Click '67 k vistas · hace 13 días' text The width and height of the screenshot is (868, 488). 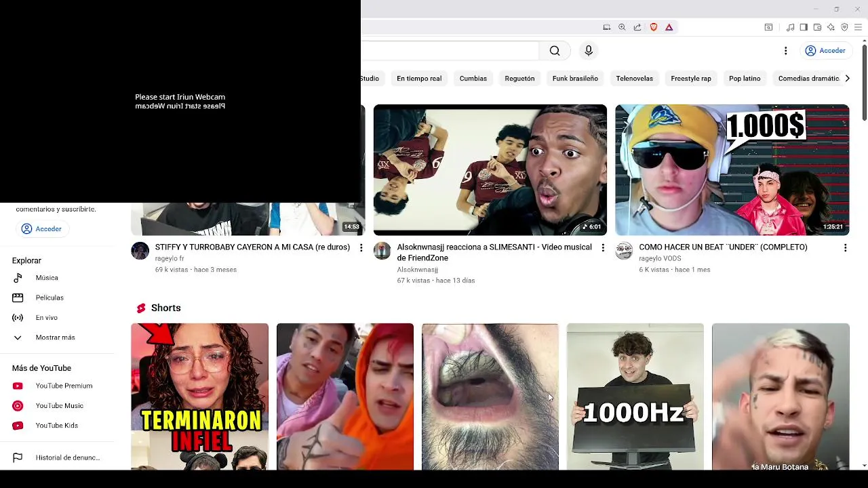[x=436, y=281]
